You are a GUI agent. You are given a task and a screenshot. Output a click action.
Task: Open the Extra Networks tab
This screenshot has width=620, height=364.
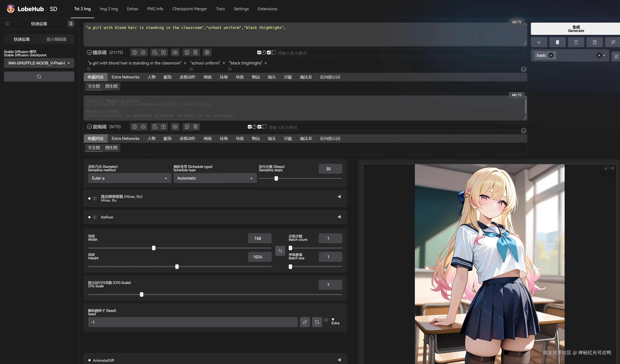click(x=126, y=77)
